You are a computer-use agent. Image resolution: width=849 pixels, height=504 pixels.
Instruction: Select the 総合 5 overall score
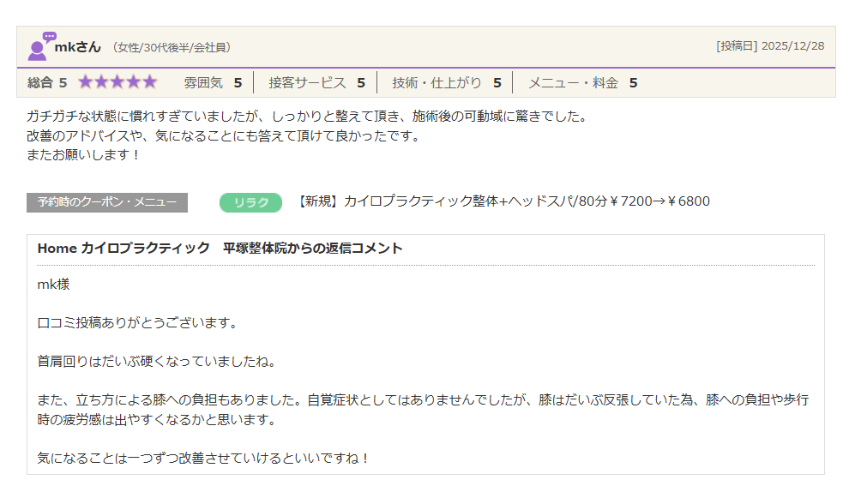pos(47,83)
